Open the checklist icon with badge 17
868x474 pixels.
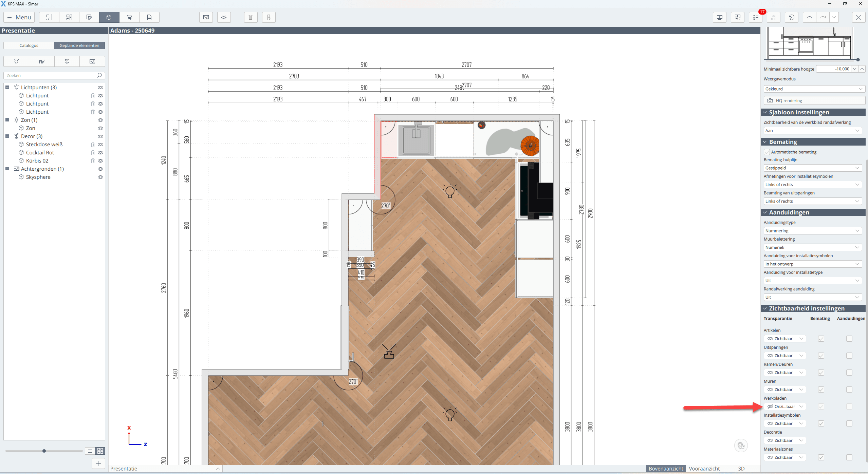click(756, 17)
